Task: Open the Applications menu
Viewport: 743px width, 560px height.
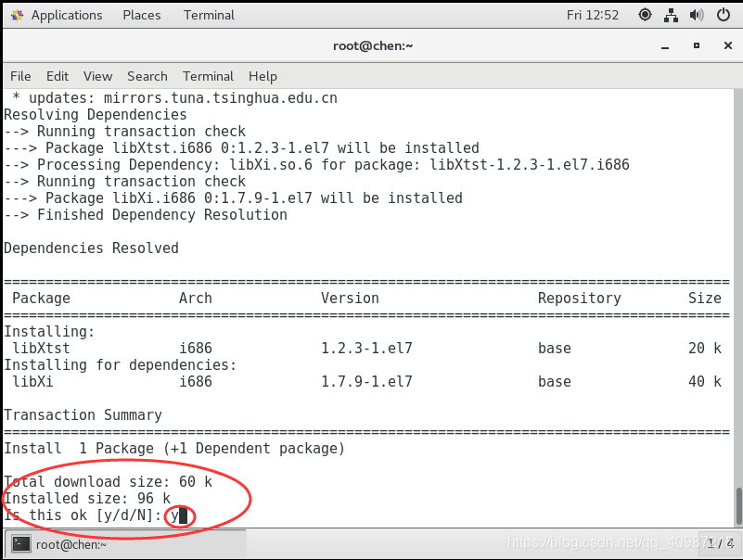Action: pos(66,15)
